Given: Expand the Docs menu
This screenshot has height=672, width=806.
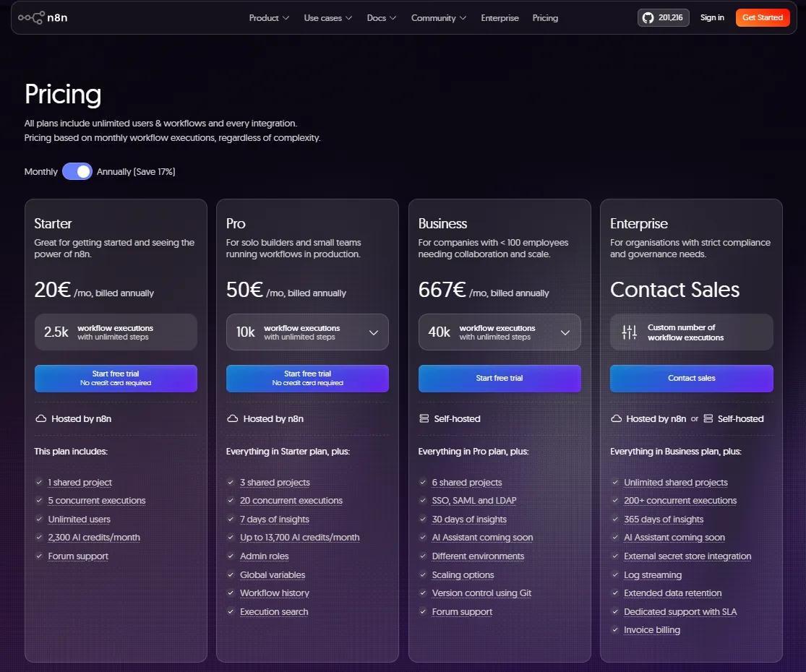Looking at the screenshot, I should click(382, 18).
